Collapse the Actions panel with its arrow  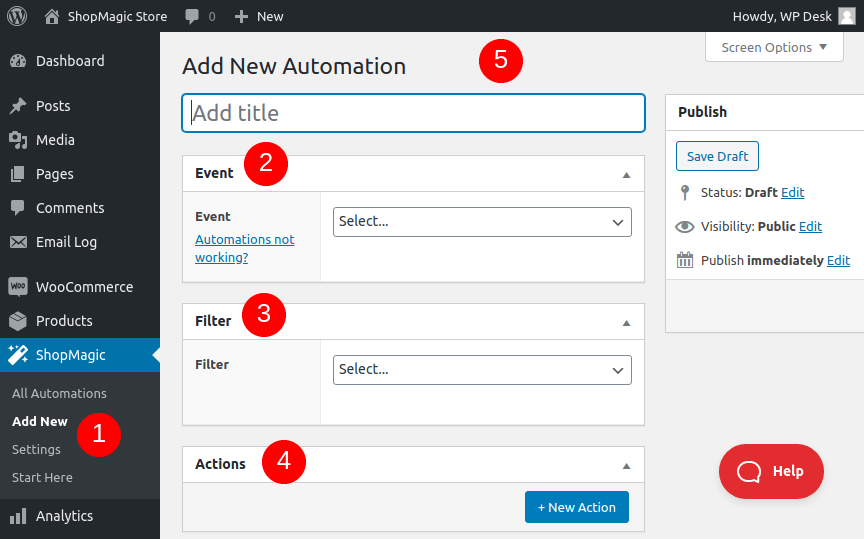pyautogui.click(x=626, y=466)
